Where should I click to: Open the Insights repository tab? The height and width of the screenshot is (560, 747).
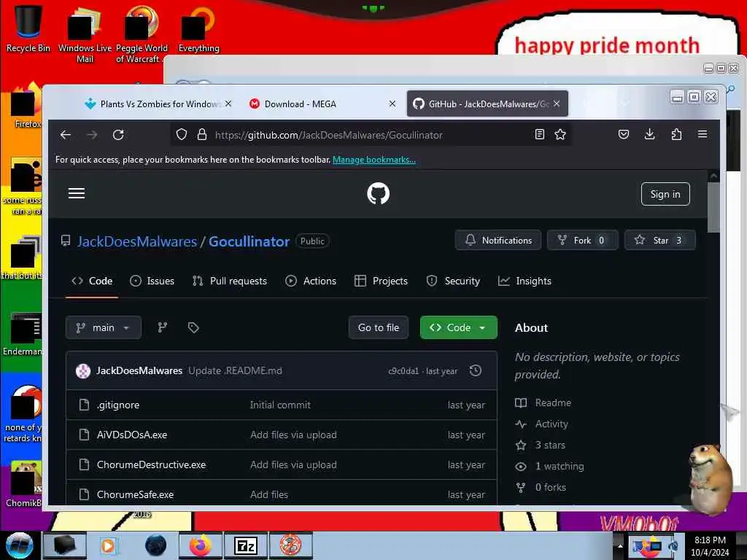(525, 281)
